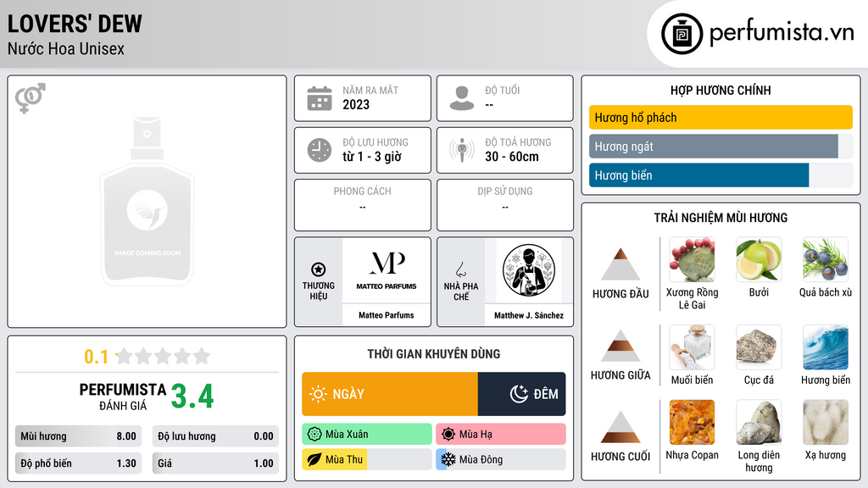Screen dimensions: 868x488
Task: Click the Mùa Thu leaf icon
Action: [314, 460]
